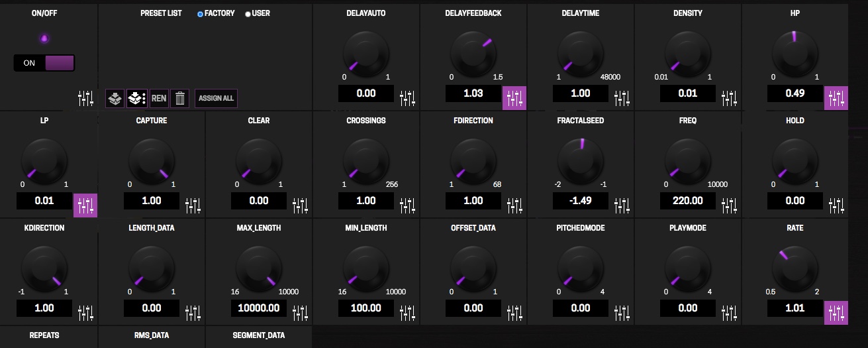Click the MAX_LENGTH value field showing 10000.00

pos(259,308)
